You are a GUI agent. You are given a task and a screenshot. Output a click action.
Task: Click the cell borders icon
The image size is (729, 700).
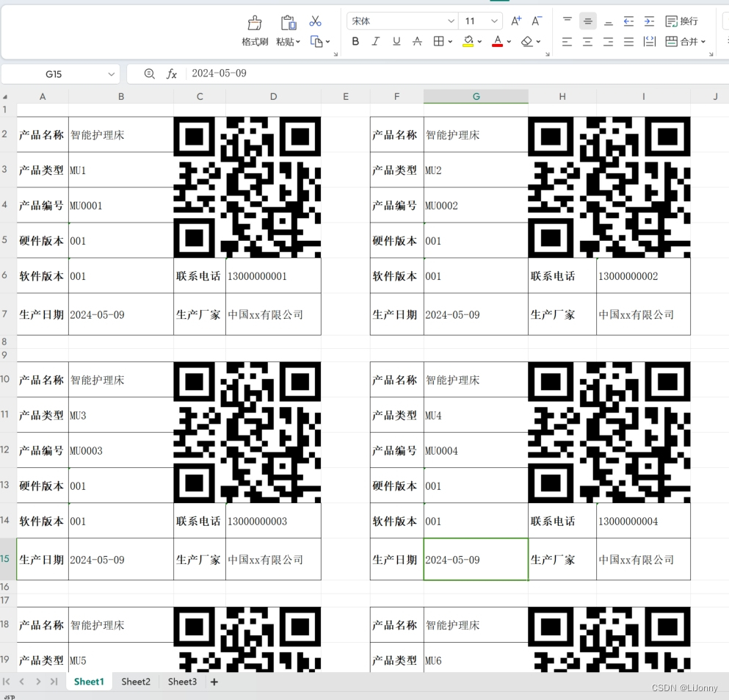(438, 41)
